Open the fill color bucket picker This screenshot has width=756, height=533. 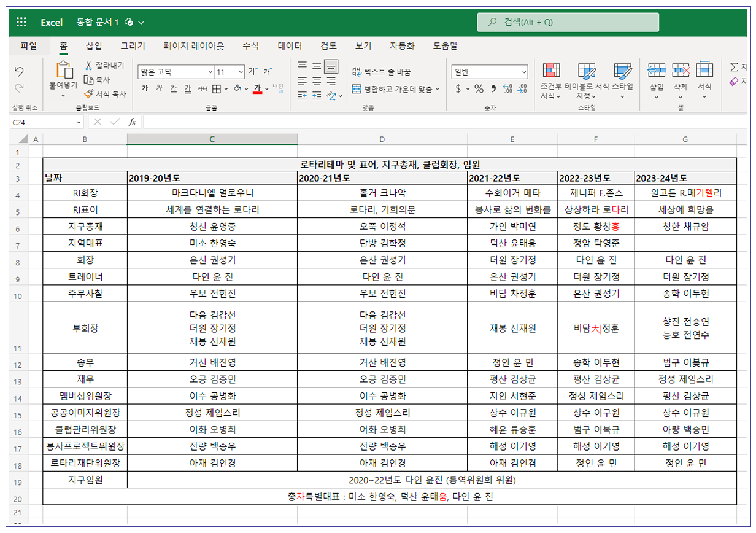pos(237,88)
